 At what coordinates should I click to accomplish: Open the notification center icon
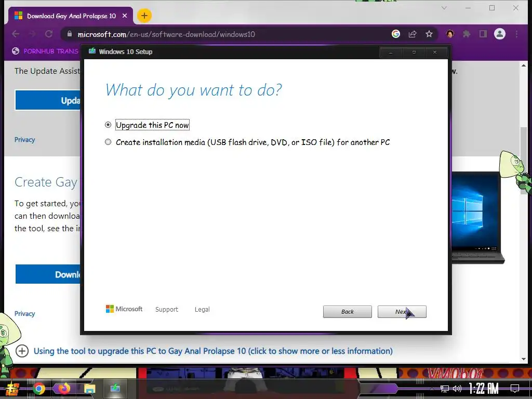(x=515, y=389)
